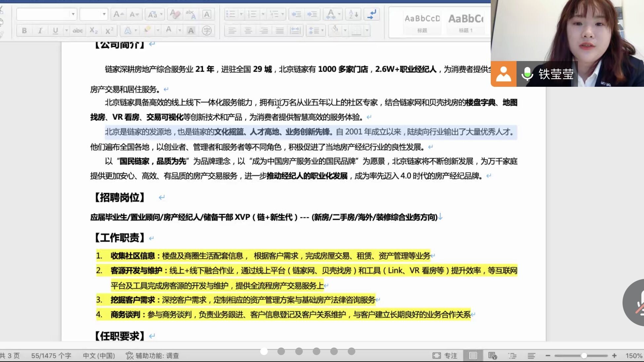Click the sort A-Z icon
This screenshot has width=644, height=362.
(x=353, y=14)
